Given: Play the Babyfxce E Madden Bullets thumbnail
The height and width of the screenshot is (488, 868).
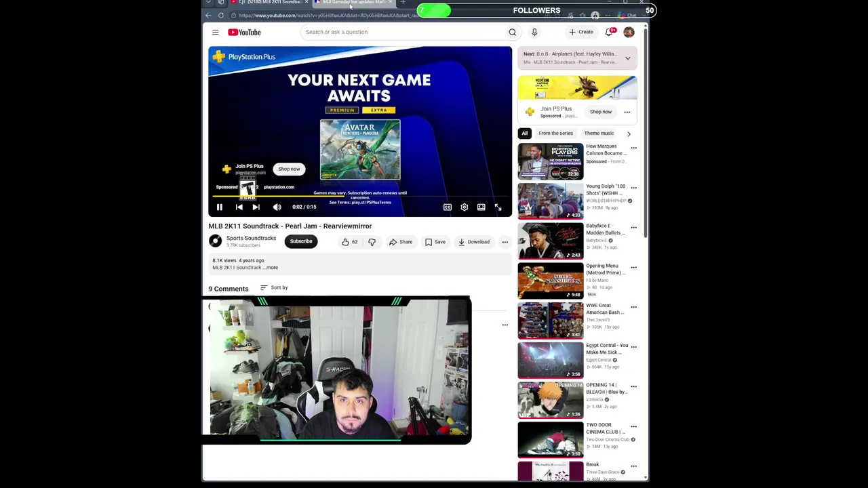Looking at the screenshot, I should 550,241.
